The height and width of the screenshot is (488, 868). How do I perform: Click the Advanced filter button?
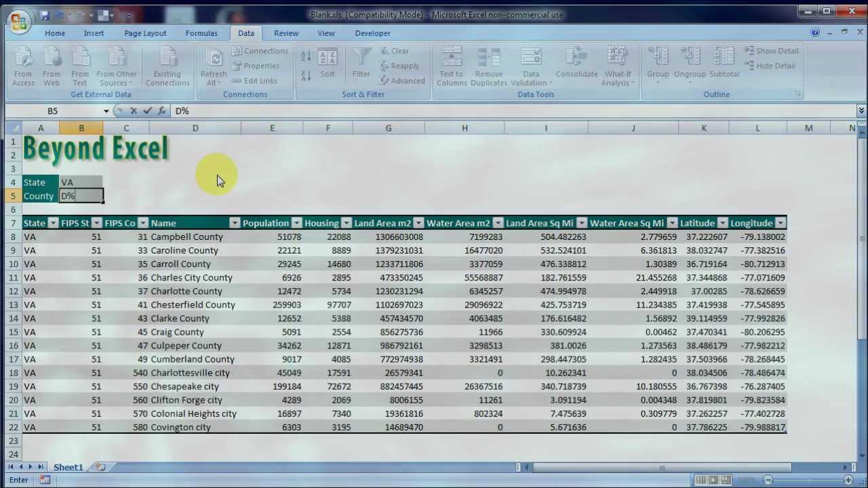402,81
